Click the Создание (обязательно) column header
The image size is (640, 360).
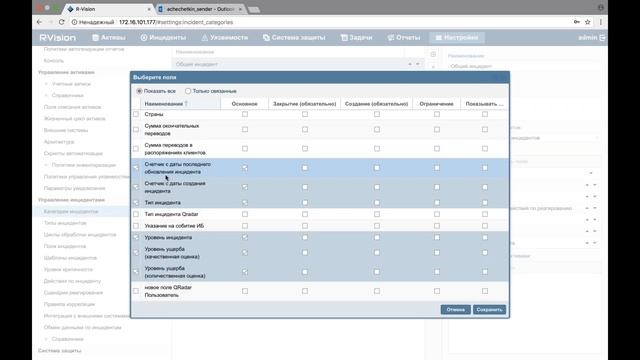click(376, 104)
